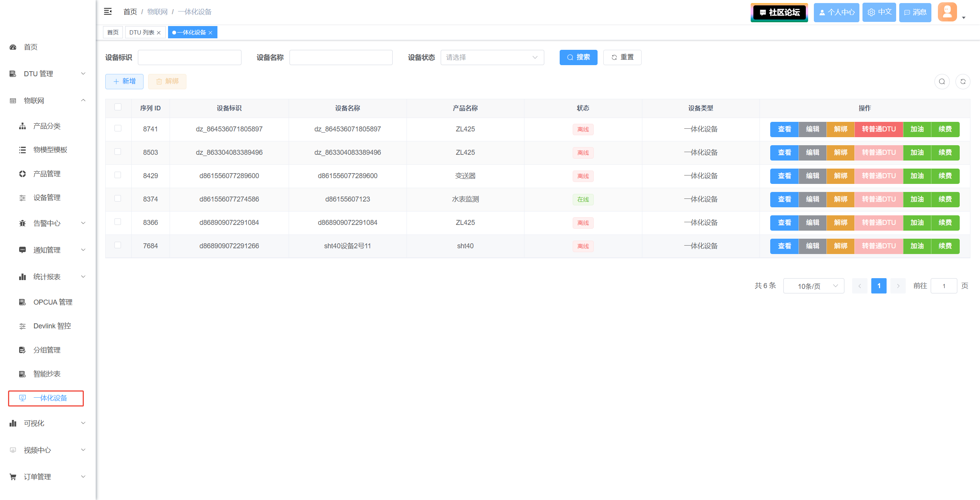Click 续费 for device ID 7684
Image resolution: width=980 pixels, height=500 pixels.
[946, 246]
